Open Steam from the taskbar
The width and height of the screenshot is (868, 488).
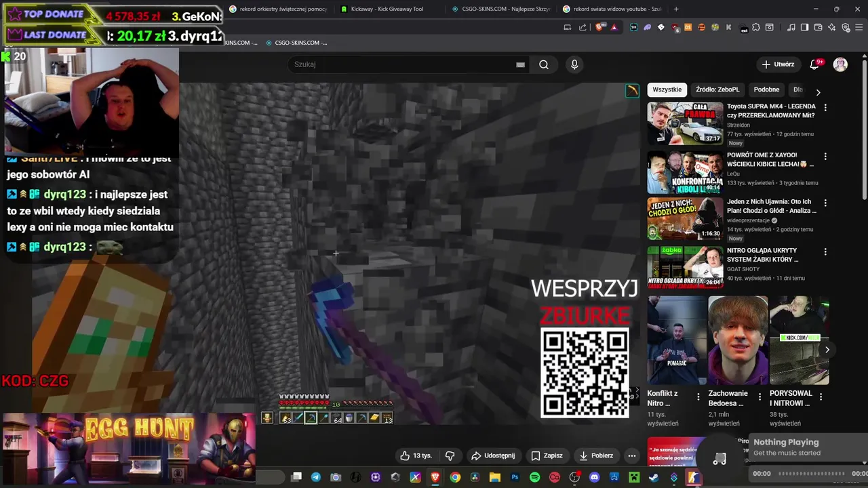coord(654,477)
